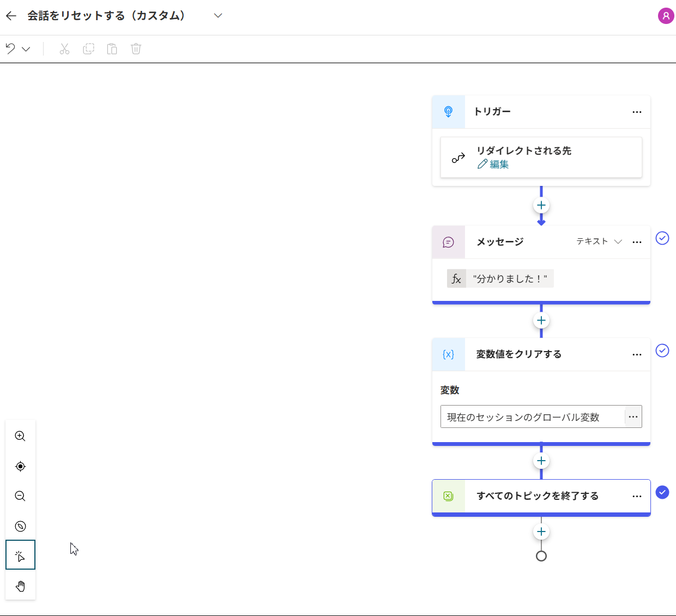Screen dimensions: 676x616
Task: Expand the undo history dropdown arrow
Action: (26, 49)
